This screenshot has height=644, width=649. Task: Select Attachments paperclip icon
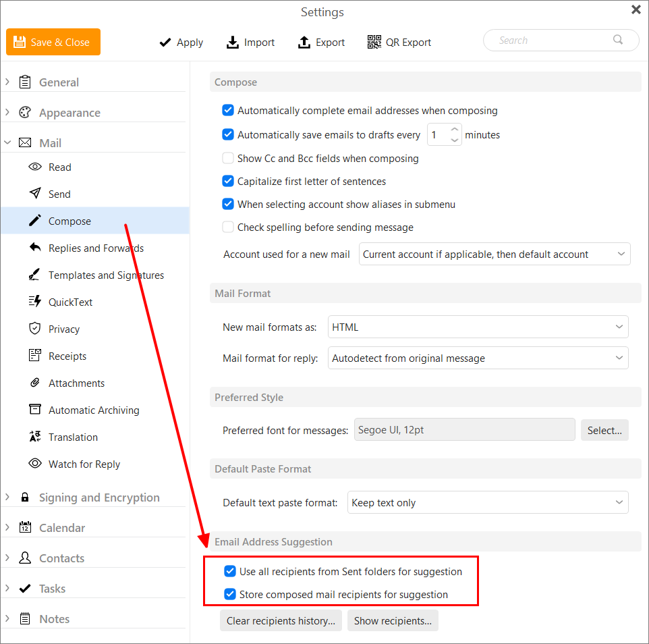click(35, 382)
